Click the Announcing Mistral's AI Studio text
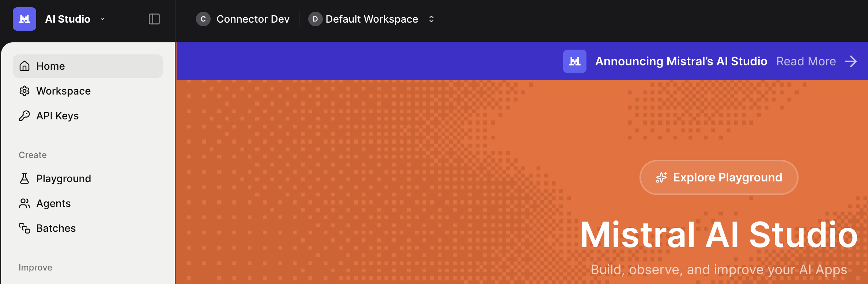The width and height of the screenshot is (868, 284). [681, 61]
